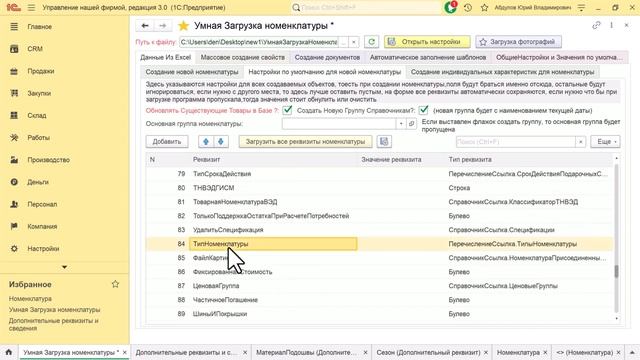Viewport: 640px width, 360px height.
Task: Click Загрузить все реквизиты номенклатуры
Action: (x=305, y=142)
